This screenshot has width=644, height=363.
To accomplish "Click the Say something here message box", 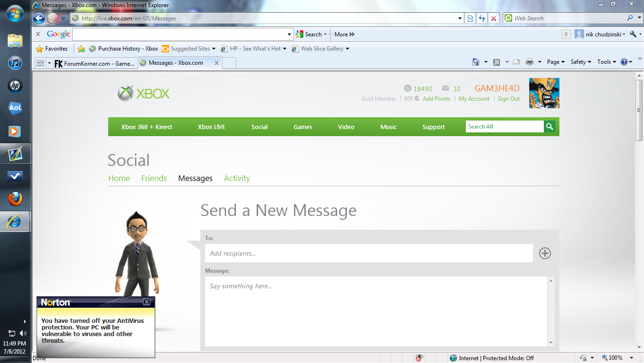I will pos(376,311).
